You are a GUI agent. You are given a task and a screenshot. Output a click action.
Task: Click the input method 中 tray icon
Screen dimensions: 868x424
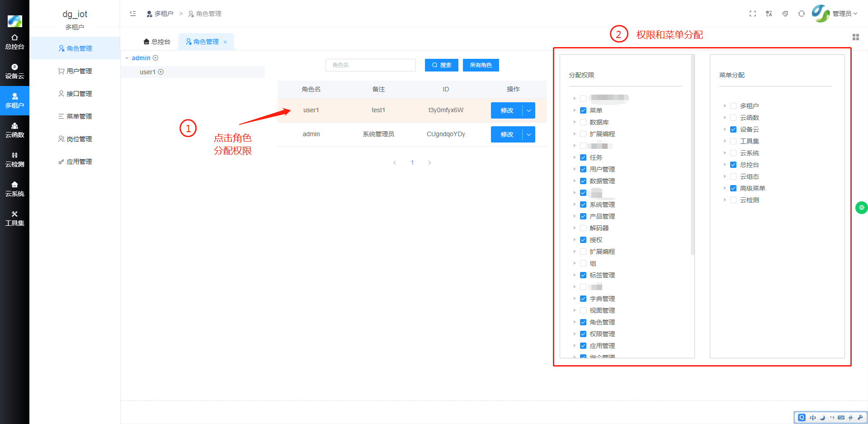tap(813, 418)
